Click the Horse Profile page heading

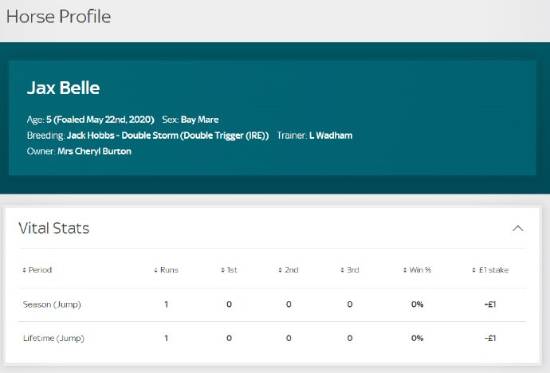click(59, 16)
